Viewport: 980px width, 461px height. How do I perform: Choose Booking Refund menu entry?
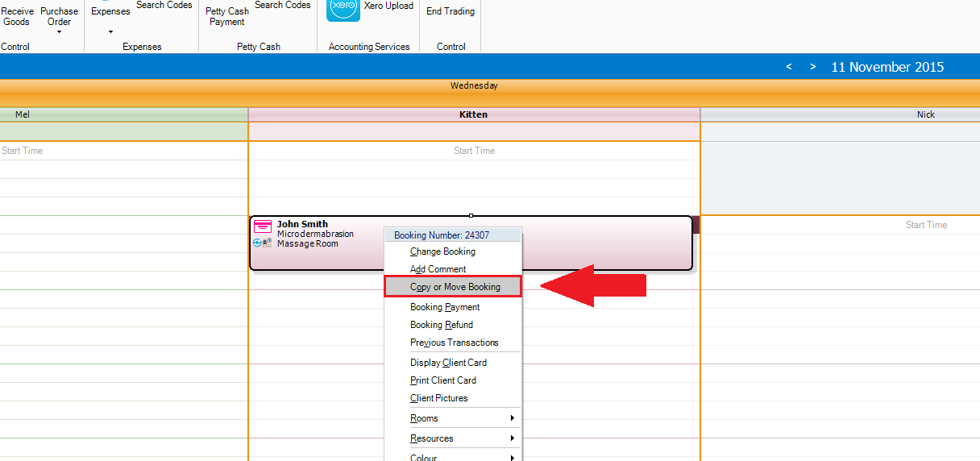442,325
